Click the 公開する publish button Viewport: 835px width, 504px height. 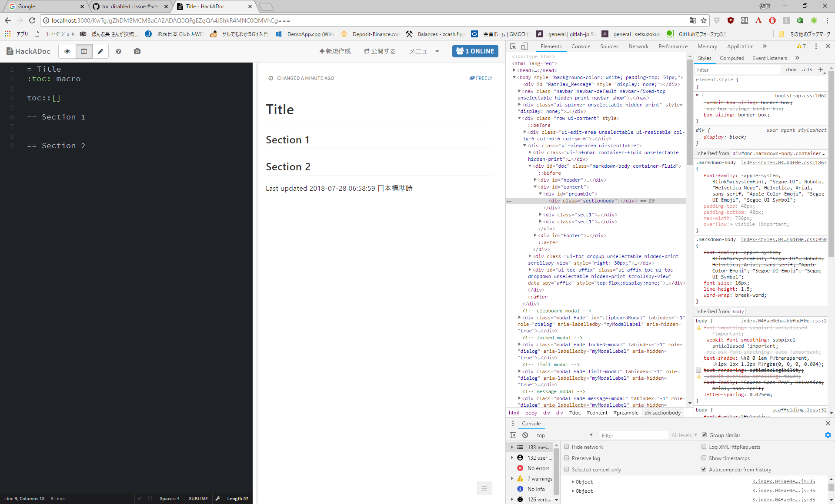tap(380, 51)
